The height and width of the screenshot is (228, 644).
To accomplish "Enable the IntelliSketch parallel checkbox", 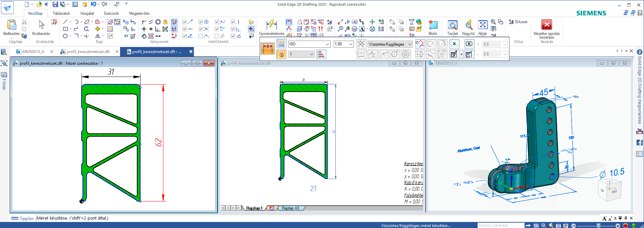I will click(217, 36).
